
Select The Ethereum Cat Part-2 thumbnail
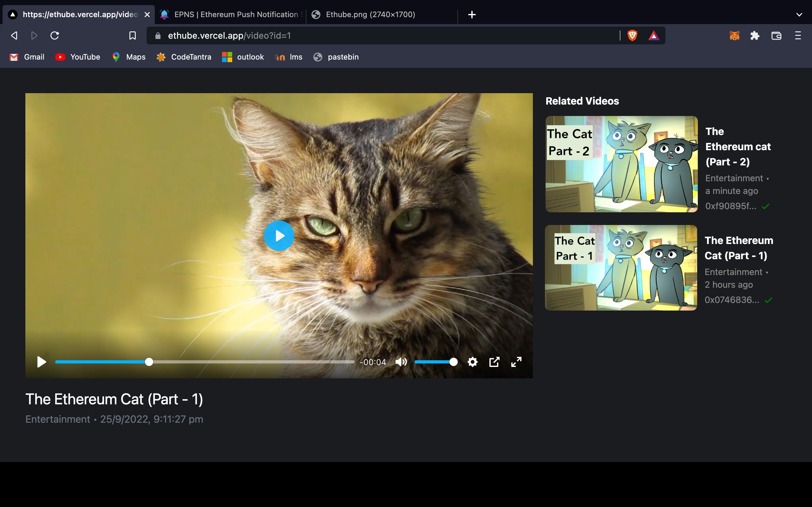tap(621, 164)
